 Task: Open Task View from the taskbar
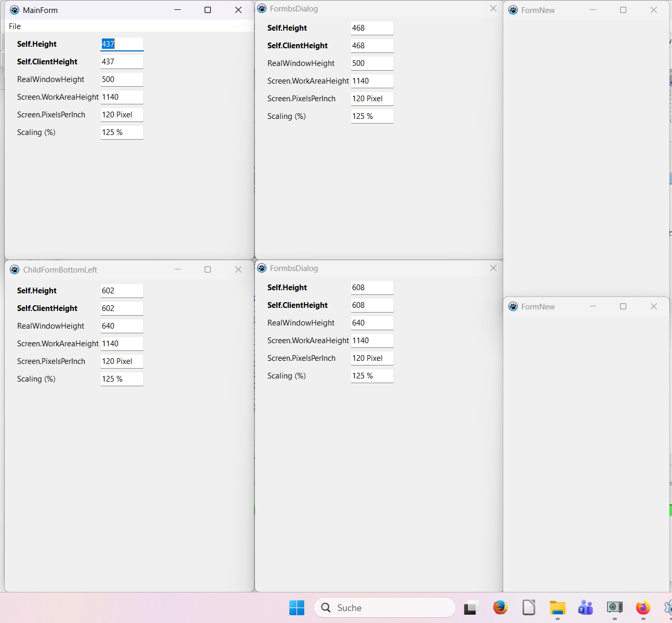(x=471, y=607)
